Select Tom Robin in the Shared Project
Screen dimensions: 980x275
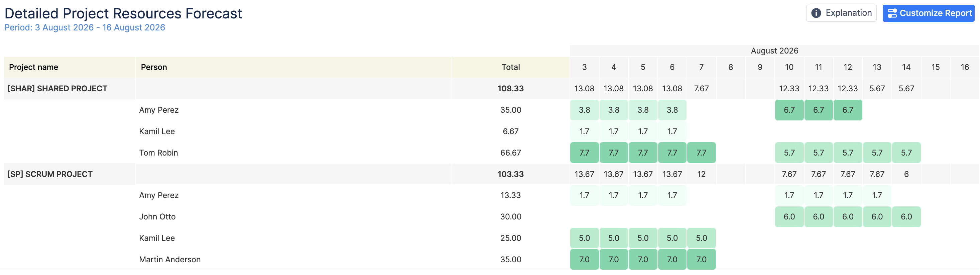(x=159, y=153)
